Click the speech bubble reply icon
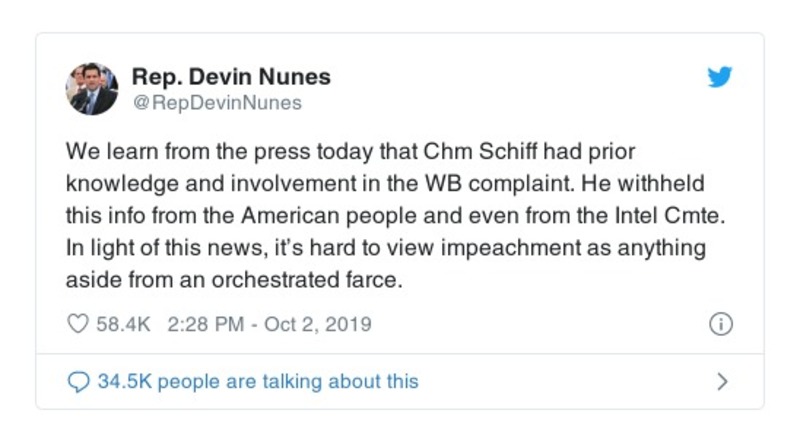This screenshot has height=445, width=800. [x=77, y=381]
